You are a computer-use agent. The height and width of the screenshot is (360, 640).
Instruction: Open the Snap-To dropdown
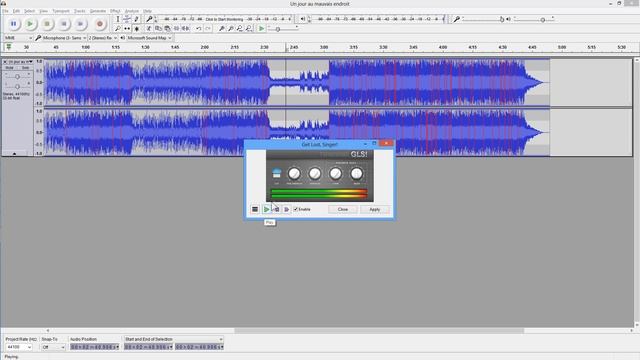(53, 347)
